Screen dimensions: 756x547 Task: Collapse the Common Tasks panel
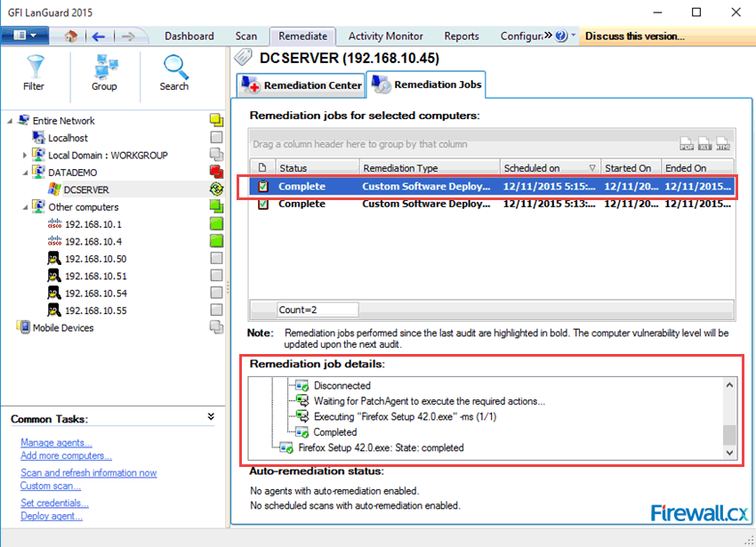point(211,417)
